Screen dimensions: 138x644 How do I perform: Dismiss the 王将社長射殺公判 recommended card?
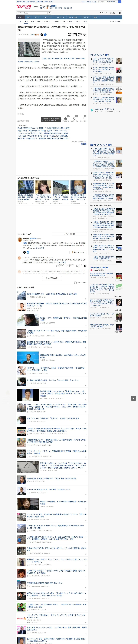tap(86, 204)
